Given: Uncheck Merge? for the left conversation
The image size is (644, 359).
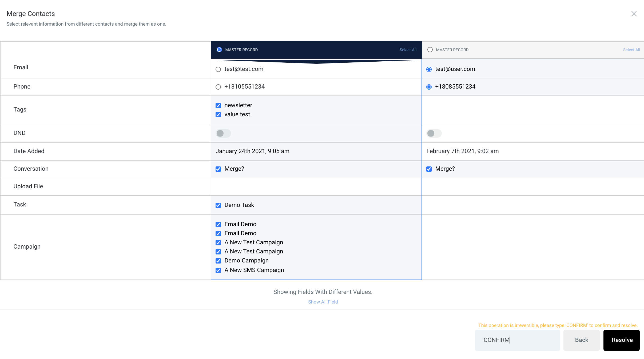Looking at the screenshot, I should [x=218, y=169].
